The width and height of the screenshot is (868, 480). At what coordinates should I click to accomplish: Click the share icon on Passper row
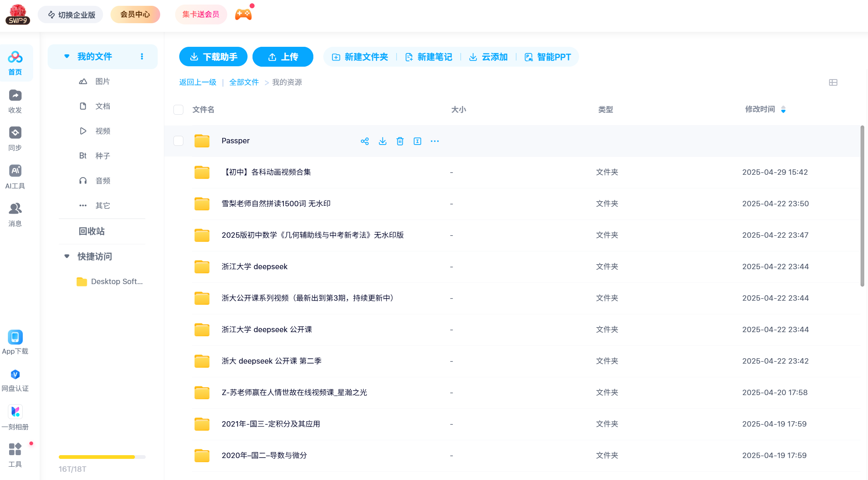click(x=364, y=141)
